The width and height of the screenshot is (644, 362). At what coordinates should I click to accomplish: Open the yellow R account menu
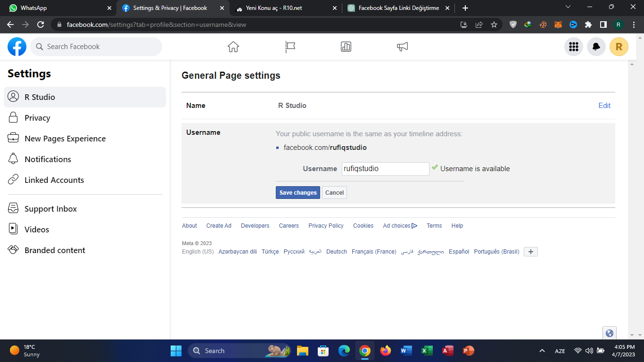click(x=619, y=47)
